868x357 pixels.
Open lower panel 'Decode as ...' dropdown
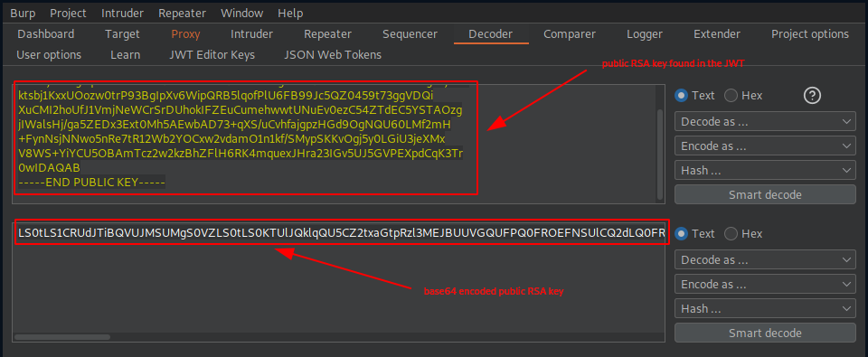(765, 259)
